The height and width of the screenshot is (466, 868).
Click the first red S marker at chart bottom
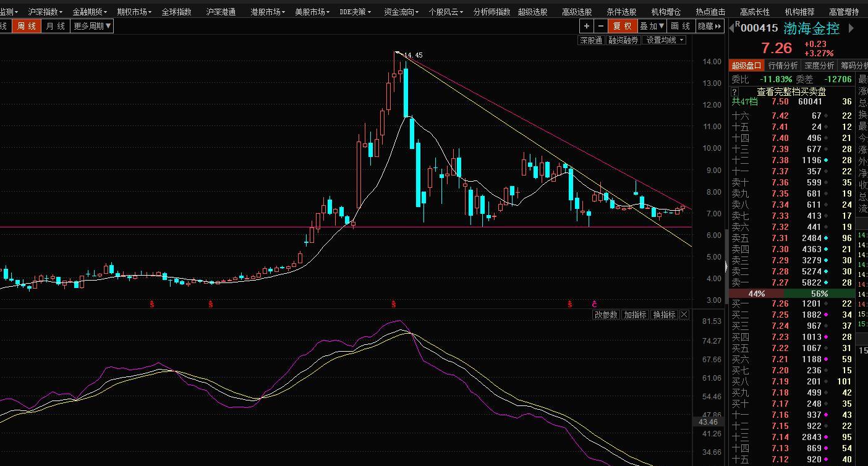tap(152, 304)
